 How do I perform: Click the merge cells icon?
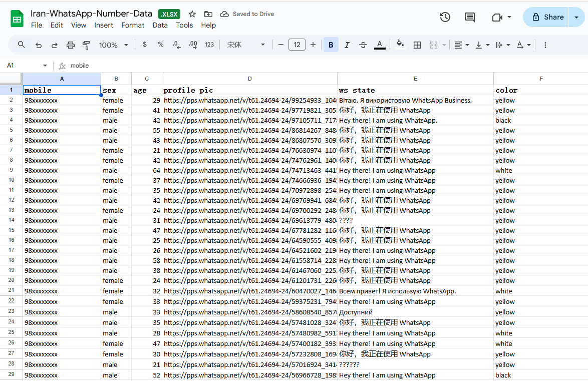pyautogui.click(x=434, y=45)
